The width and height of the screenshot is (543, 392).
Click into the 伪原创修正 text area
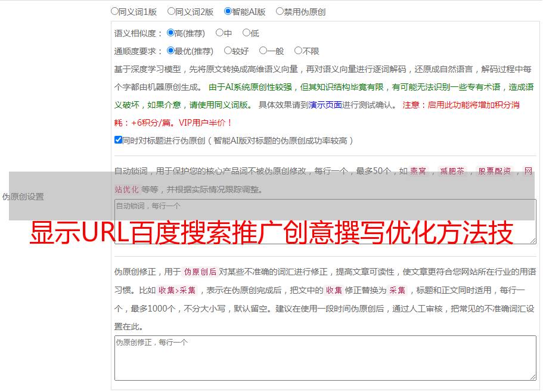(325, 358)
